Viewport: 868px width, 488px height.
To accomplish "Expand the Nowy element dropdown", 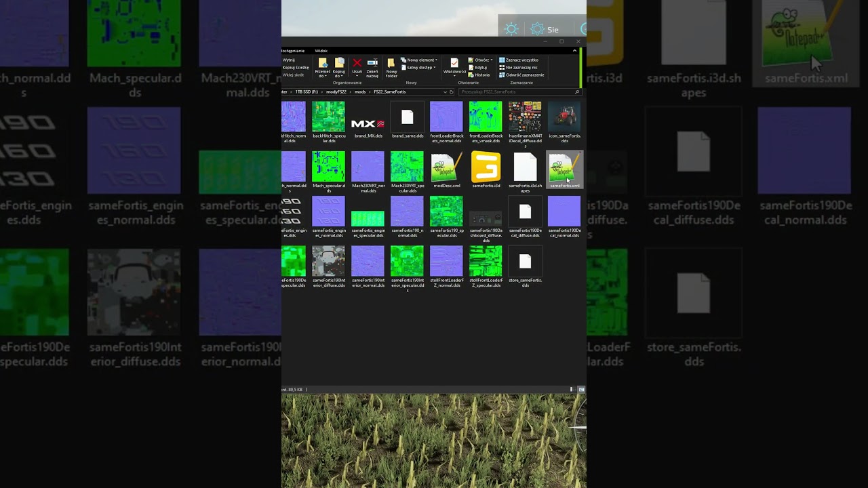I will point(418,60).
